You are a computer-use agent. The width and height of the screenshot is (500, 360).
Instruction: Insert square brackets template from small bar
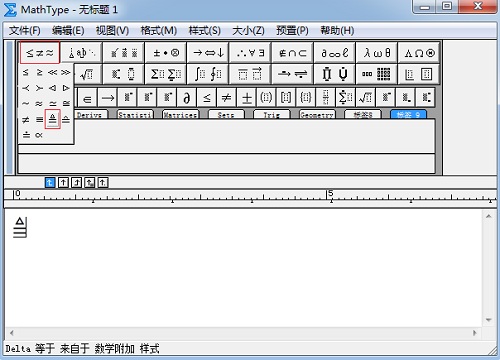coord(286,98)
